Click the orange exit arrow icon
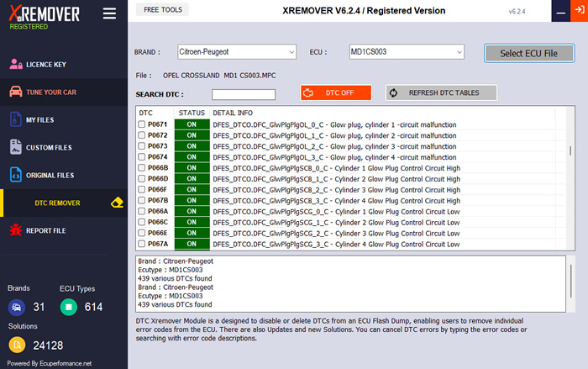Image resolution: width=588 pixels, height=369 pixels. pos(580,11)
